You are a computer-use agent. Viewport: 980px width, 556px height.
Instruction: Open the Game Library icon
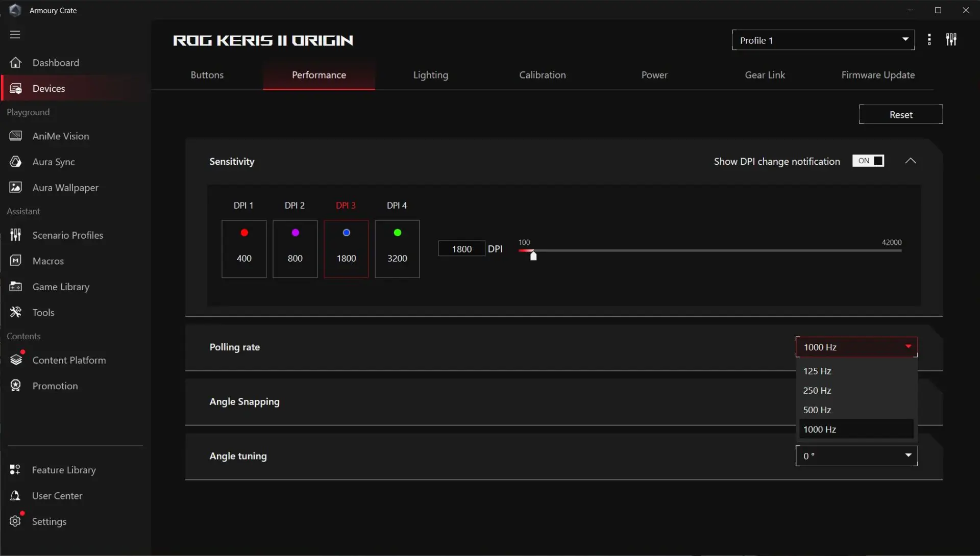pos(15,287)
